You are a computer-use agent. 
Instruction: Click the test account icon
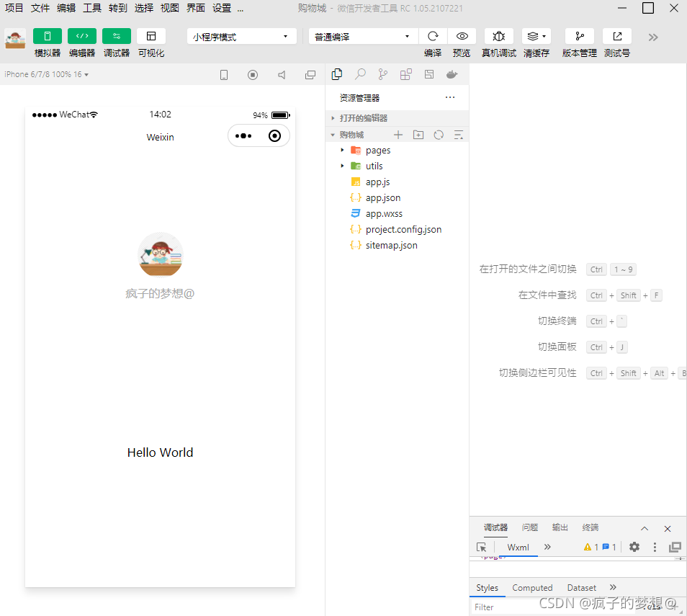click(x=617, y=37)
